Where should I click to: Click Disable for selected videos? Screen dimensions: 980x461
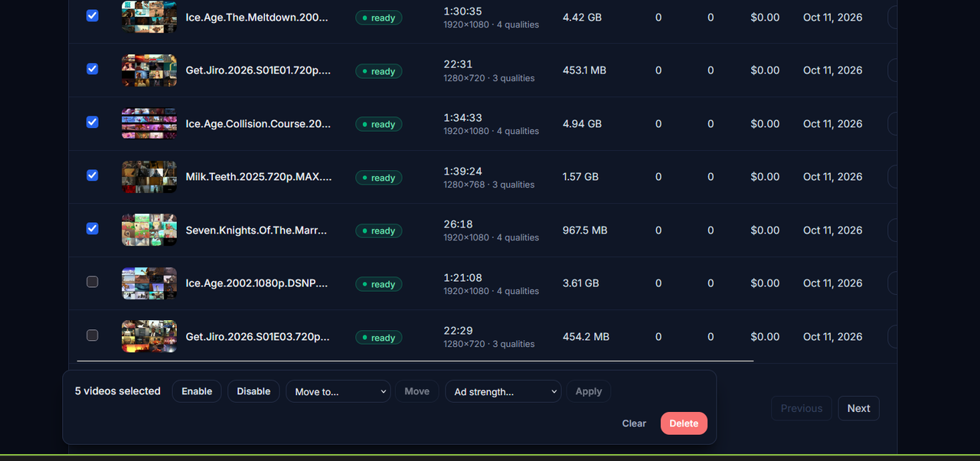[253, 391]
